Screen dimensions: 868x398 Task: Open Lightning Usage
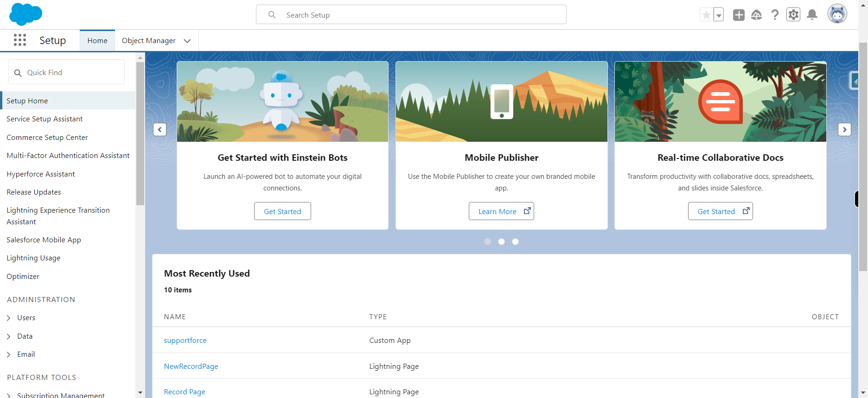point(33,258)
